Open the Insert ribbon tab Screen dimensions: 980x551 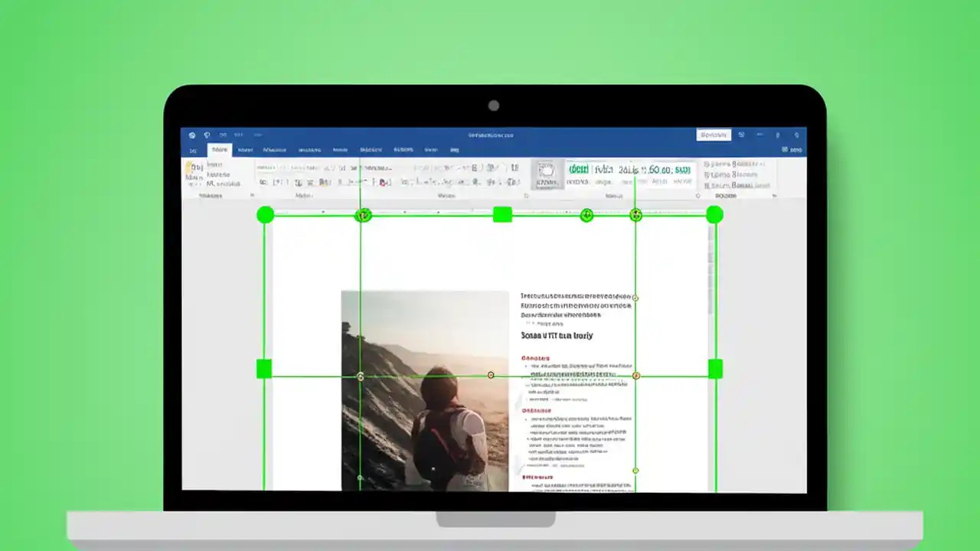coord(244,149)
